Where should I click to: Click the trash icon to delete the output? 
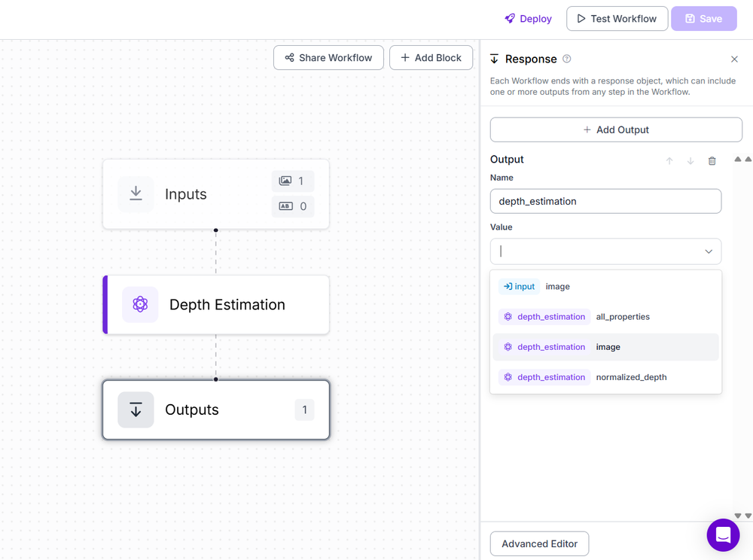712,161
